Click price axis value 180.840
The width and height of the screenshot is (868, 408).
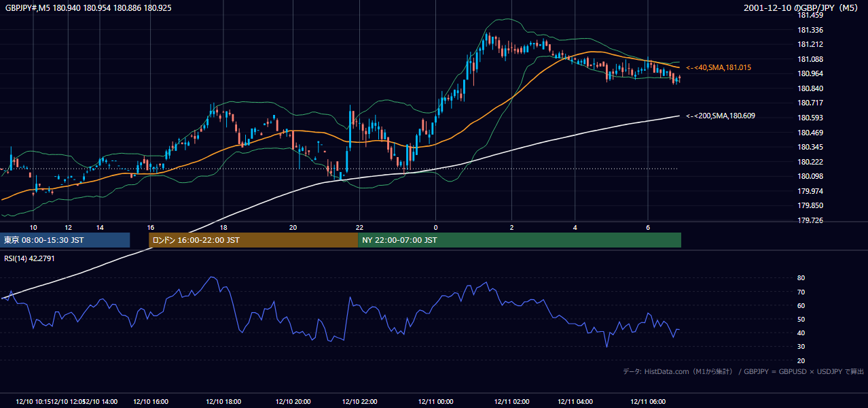pyautogui.click(x=810, y=88)
